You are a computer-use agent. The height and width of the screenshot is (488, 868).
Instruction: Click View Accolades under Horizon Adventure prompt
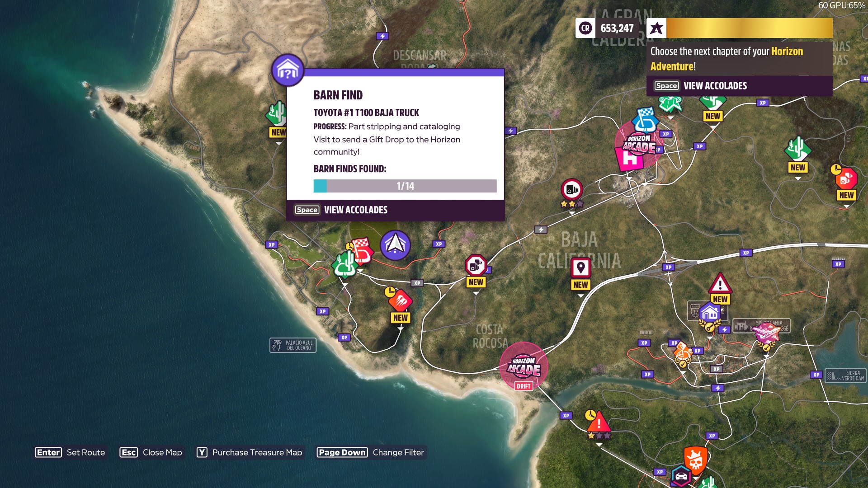pyautogui.click(x=715, y=86)
